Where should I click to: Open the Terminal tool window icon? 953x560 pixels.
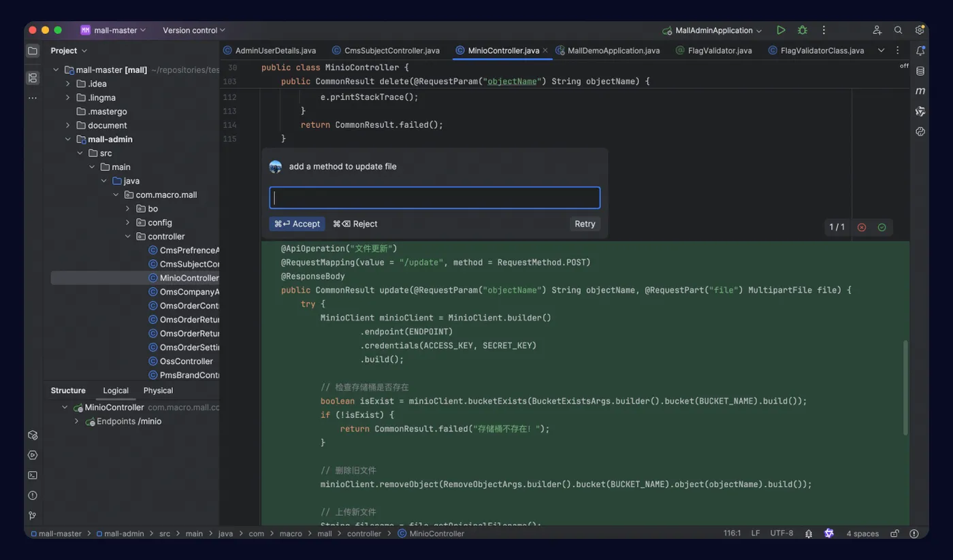pos(33,475)
